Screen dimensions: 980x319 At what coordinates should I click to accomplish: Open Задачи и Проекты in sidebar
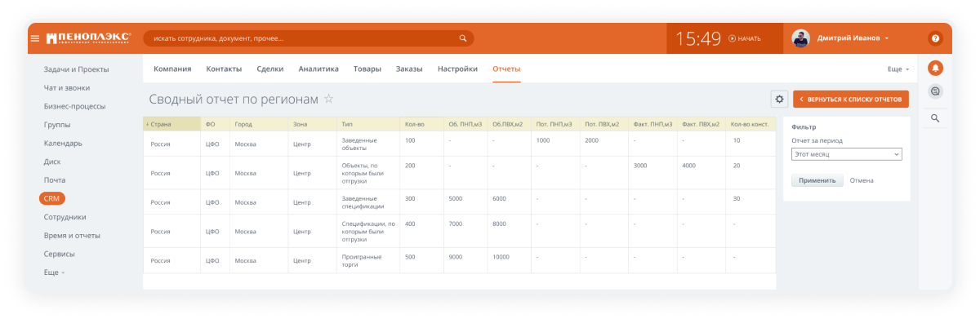pyautogui.click(x=76, y=69)
